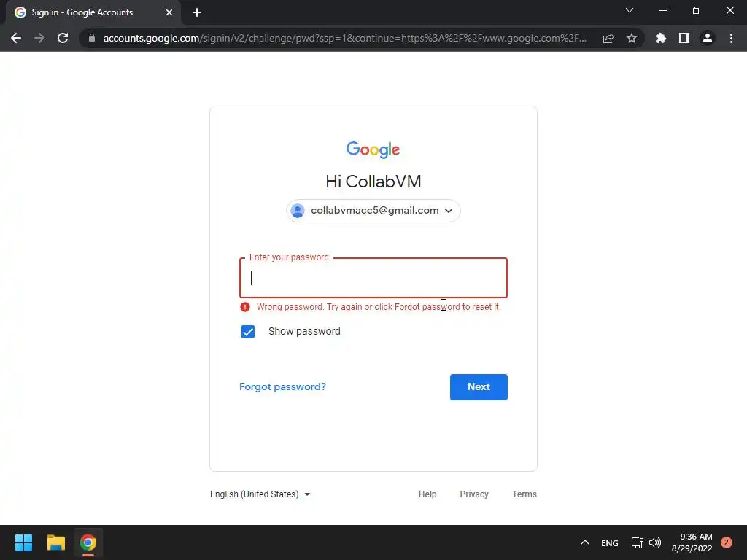The width and height of the screenshot is (747, 560).
Task: Open the English (United States) language dropdown
Action: 260,494
